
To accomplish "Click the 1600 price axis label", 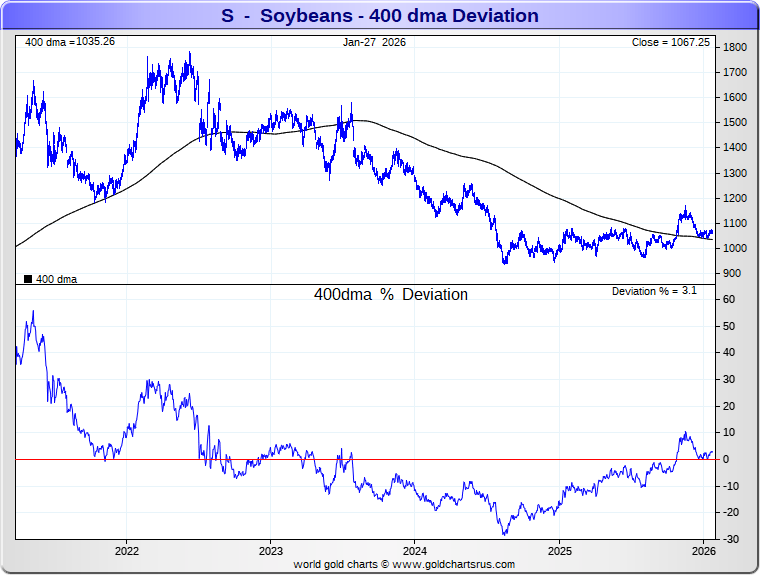I will [735, 97].
